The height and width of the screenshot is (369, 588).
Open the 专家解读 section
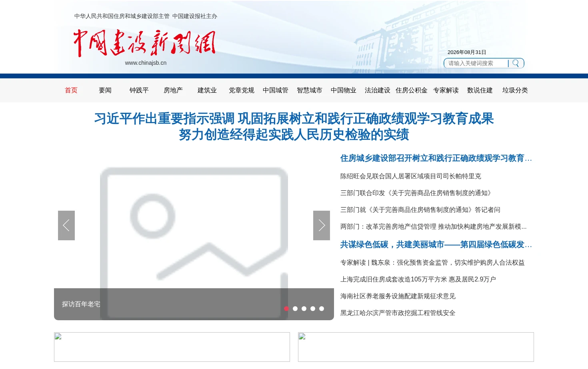[446, 90]
